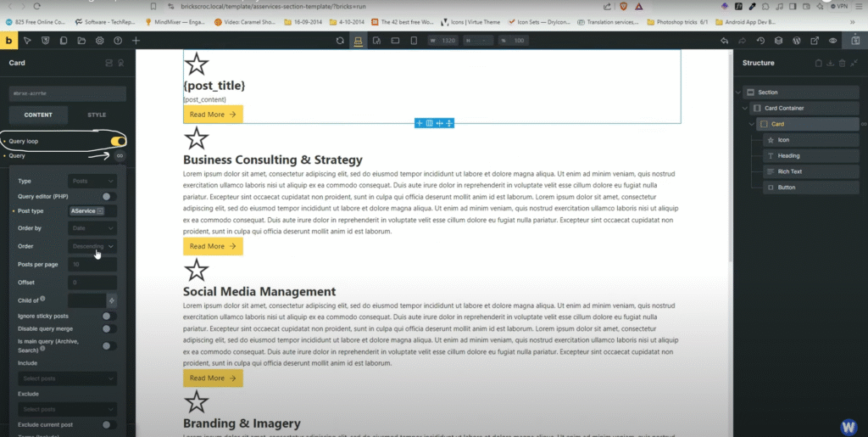
Task: Select the pointer tool in top toolbar
Action: [27, 41]
